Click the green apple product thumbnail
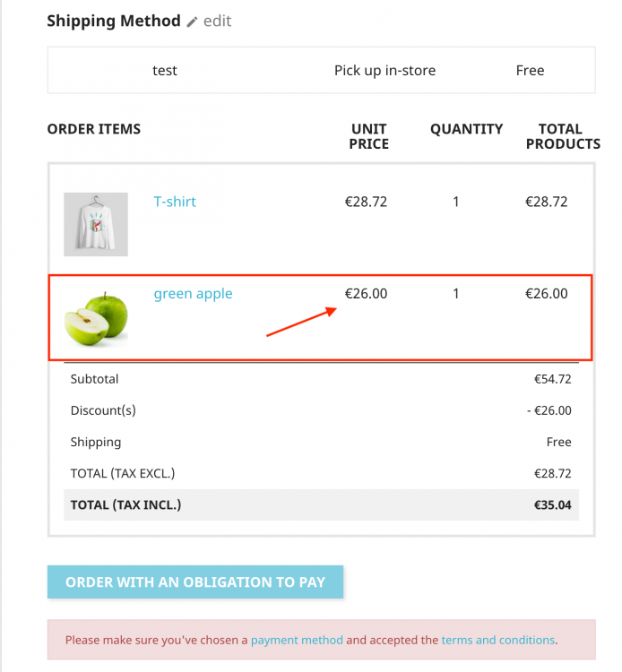This screenshot has height=672, width=622. (96, 318)
